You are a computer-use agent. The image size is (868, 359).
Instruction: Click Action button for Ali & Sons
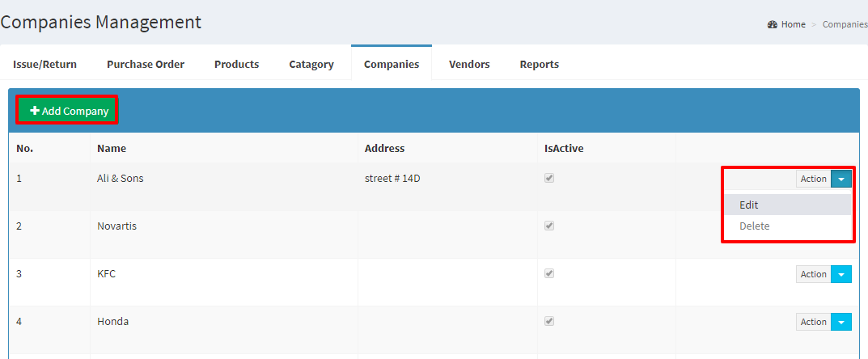(x=813, y=179)
